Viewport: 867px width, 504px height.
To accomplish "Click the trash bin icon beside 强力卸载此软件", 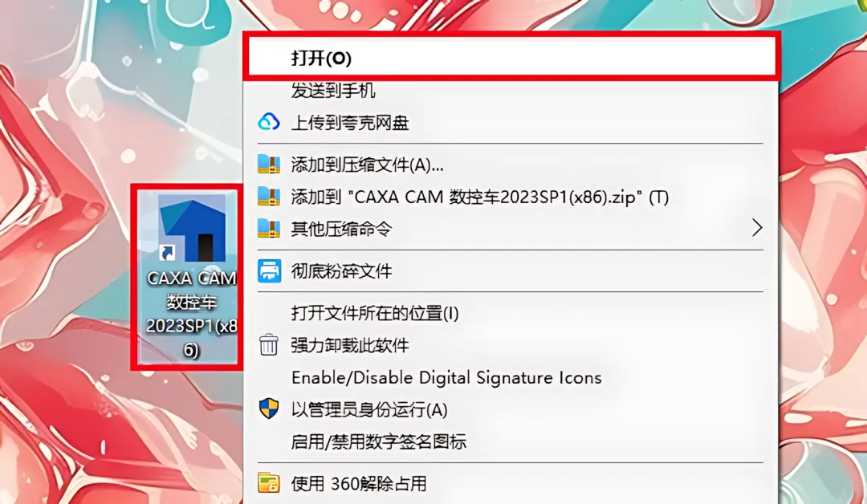I will coord(269,345).
